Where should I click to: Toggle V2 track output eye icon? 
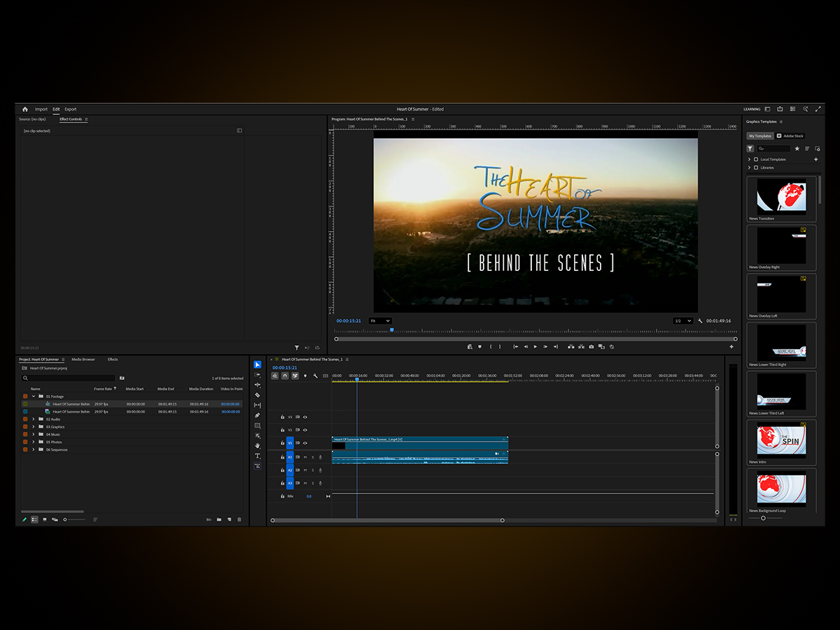[305, 430]
